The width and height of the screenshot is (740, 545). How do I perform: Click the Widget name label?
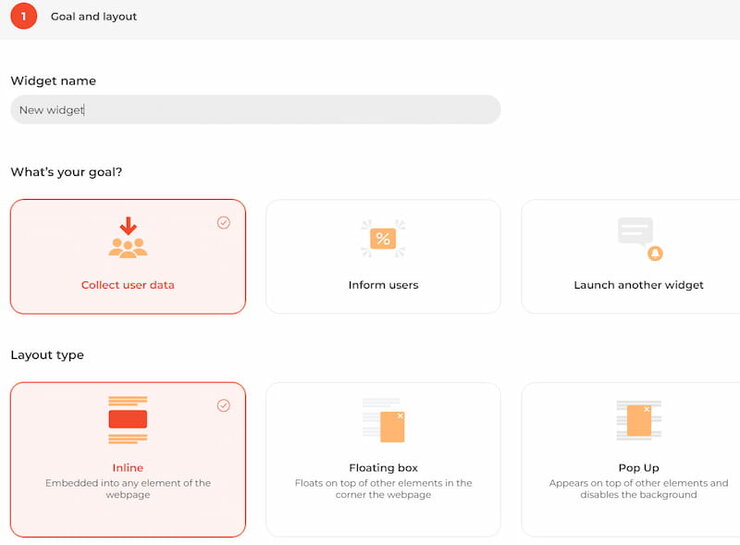(53, 81)
